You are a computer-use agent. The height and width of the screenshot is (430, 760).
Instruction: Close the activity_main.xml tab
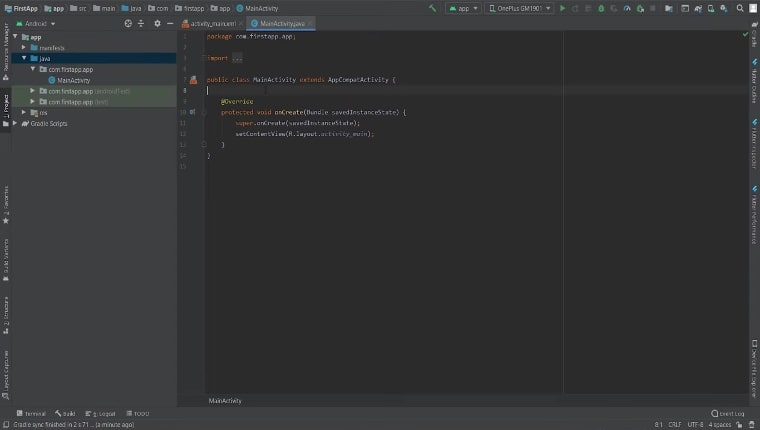coord(241,23)
